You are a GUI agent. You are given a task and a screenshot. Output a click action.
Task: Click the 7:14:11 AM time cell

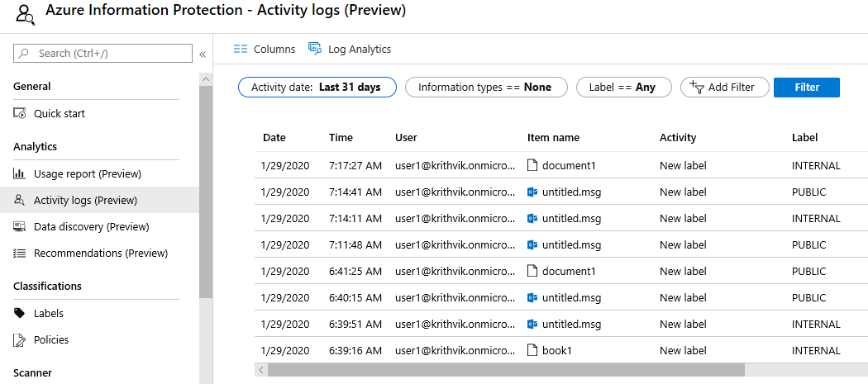(355, 219)
